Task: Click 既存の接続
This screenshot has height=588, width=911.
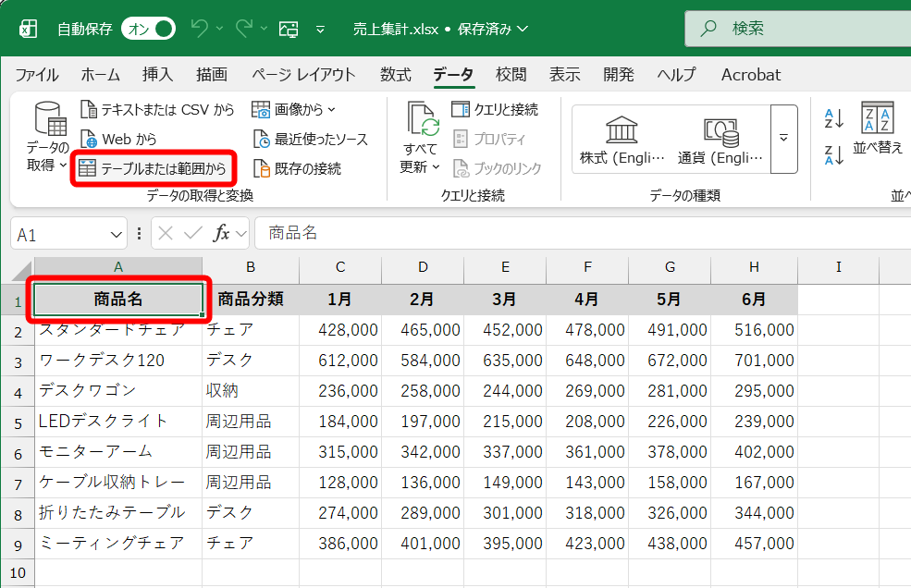Action: (298, 168)
